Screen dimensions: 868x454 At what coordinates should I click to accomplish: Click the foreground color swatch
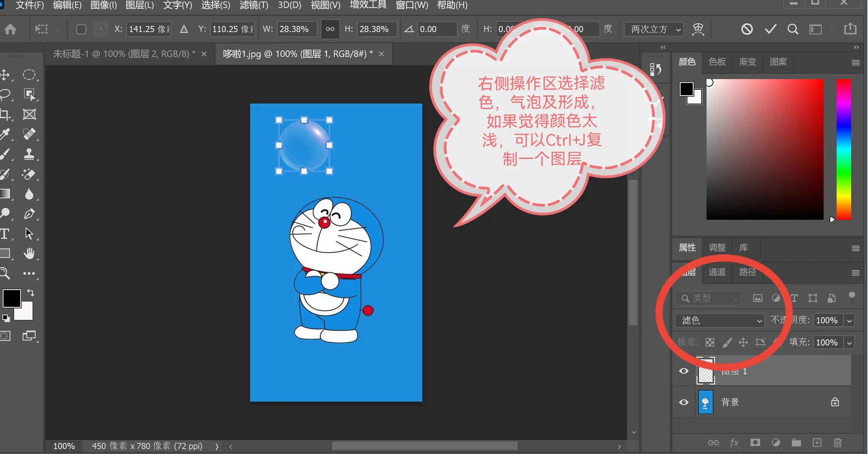pyautogui.click(x=11, y=298)
